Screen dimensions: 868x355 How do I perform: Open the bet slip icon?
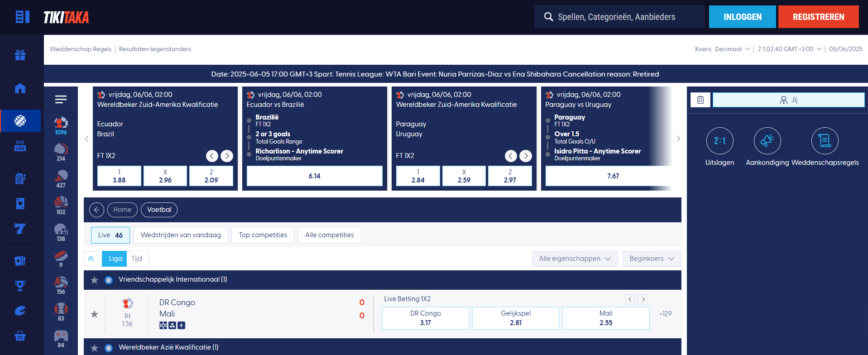click(x=700, y=100)
